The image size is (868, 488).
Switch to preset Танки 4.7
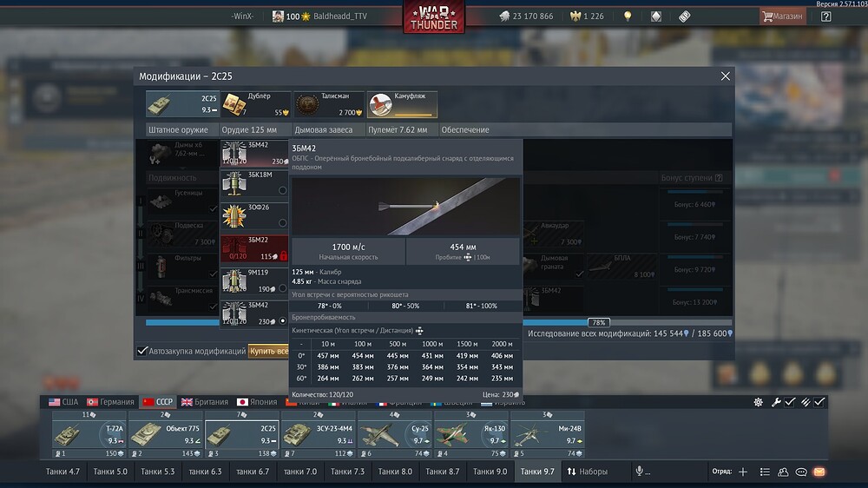point(62,472)
